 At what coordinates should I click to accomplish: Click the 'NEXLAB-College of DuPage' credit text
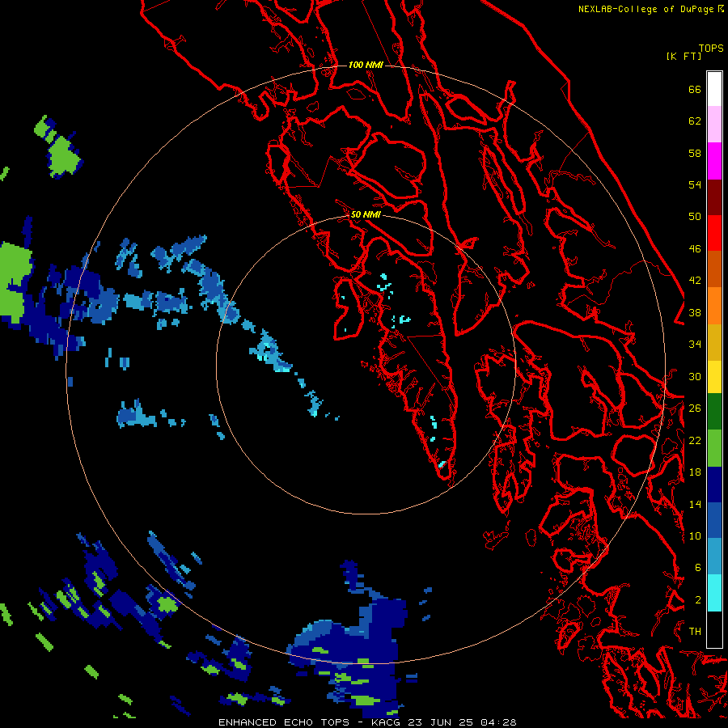(645, 9)
